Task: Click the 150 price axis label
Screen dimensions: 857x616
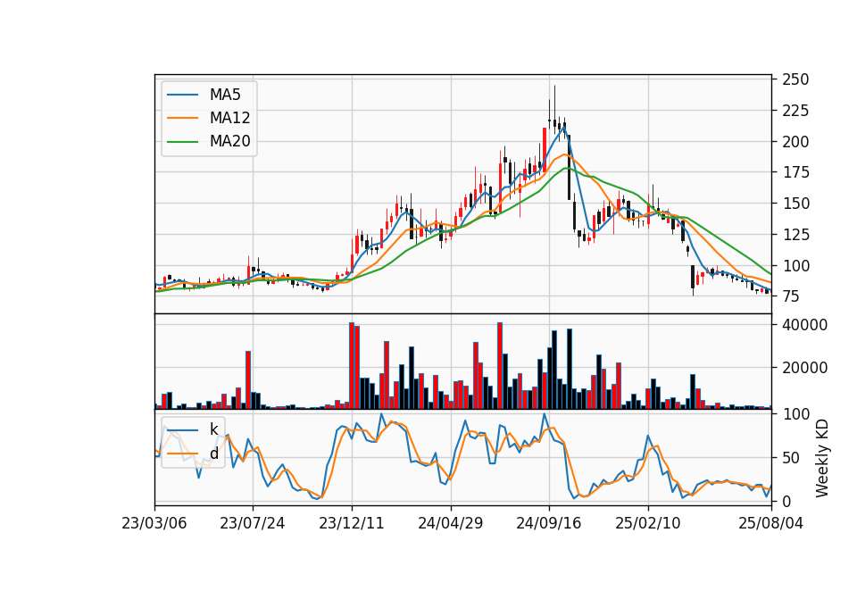Action: click(x=795, y=204)
